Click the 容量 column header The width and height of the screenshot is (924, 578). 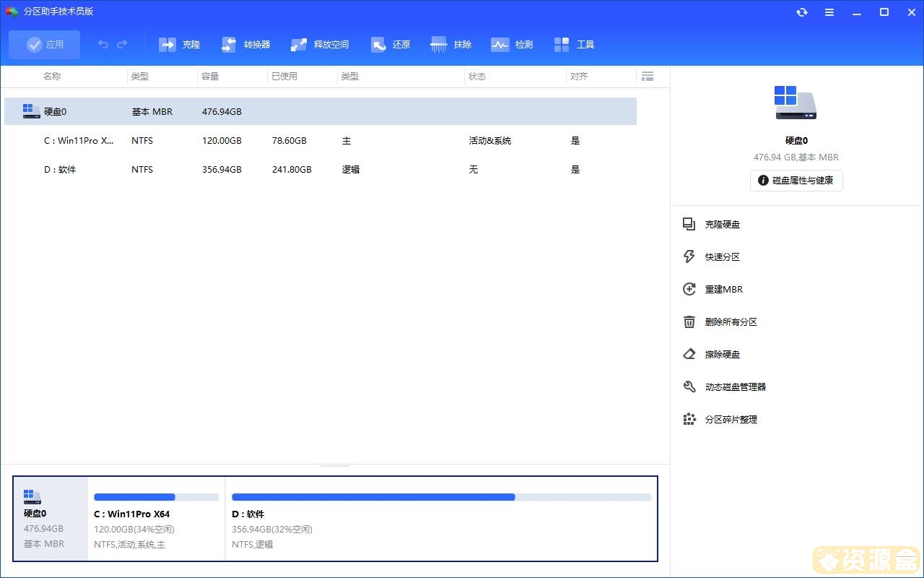coord(211,76)
